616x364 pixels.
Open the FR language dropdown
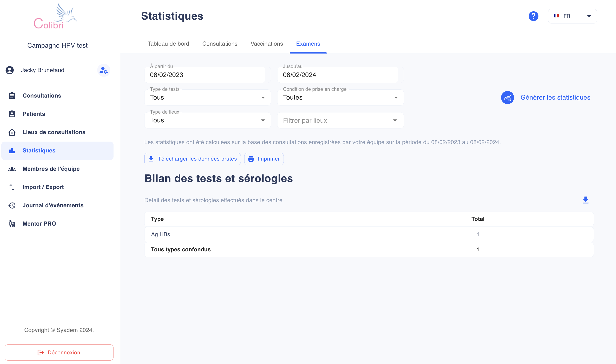pos(572,16)
